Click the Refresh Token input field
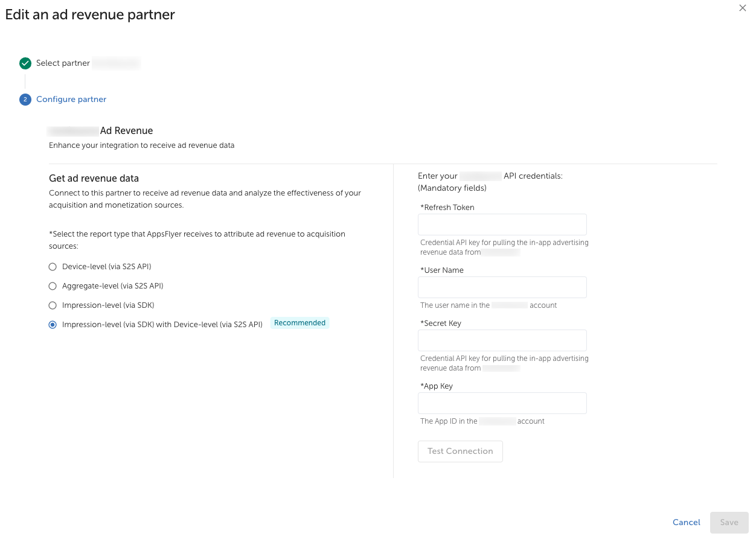 click(x=502, y=225)
